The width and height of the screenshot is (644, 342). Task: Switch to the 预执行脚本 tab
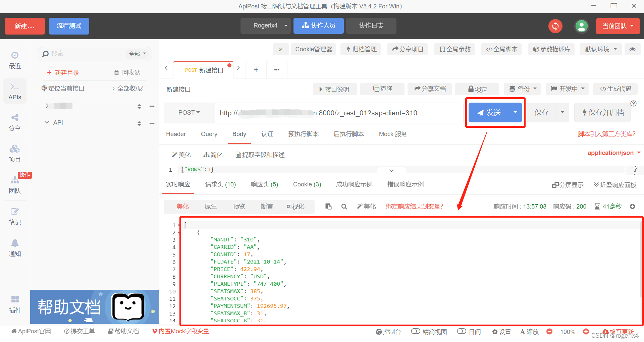tap(304, 134)
